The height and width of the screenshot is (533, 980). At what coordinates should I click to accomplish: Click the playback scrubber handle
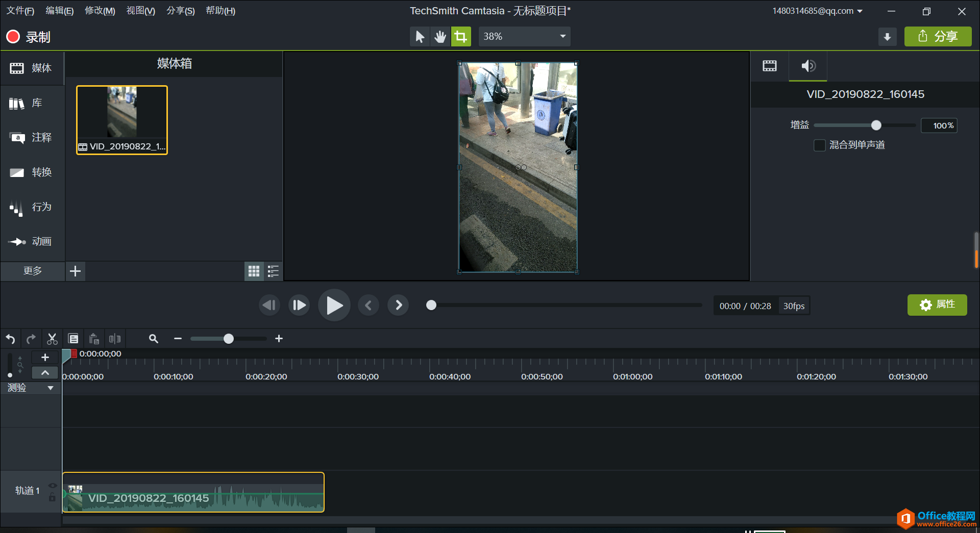(x=431, y=305)
